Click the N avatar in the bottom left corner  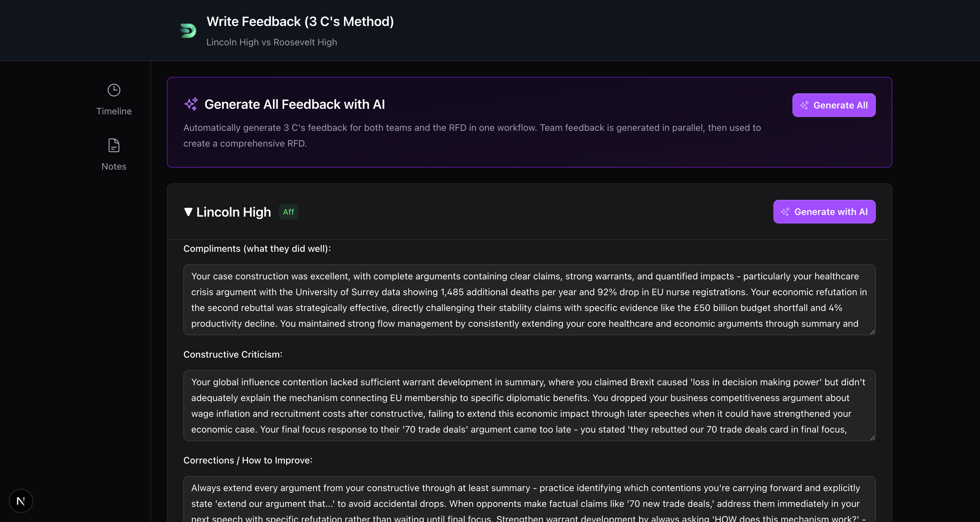coord(21,501)
